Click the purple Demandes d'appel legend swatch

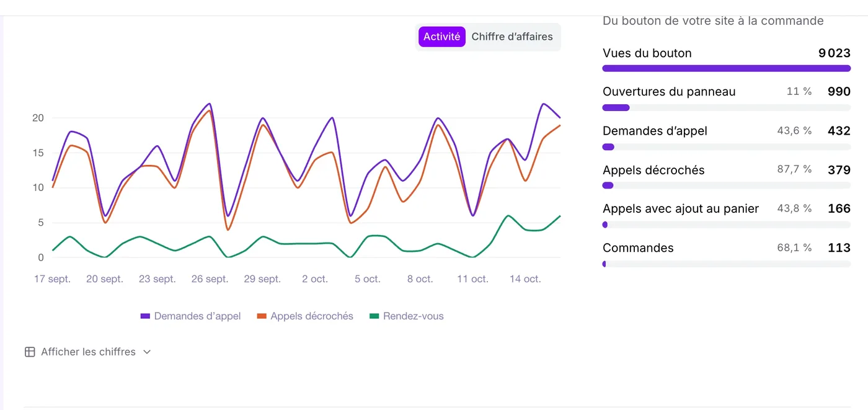[146, 316]
